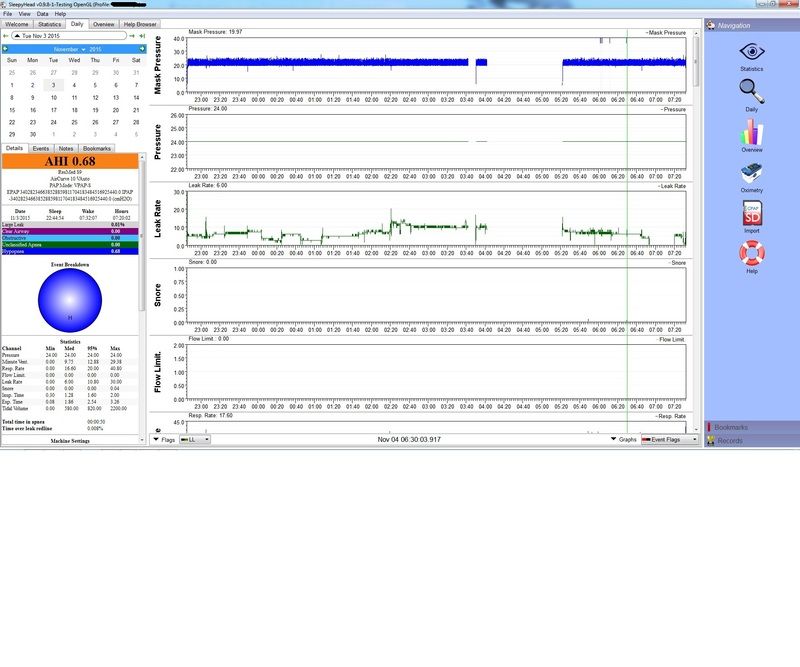Click the Clear Airway purple row
Image resolution: width=800 pixels, height=667 pixels.
pos(70,231)
